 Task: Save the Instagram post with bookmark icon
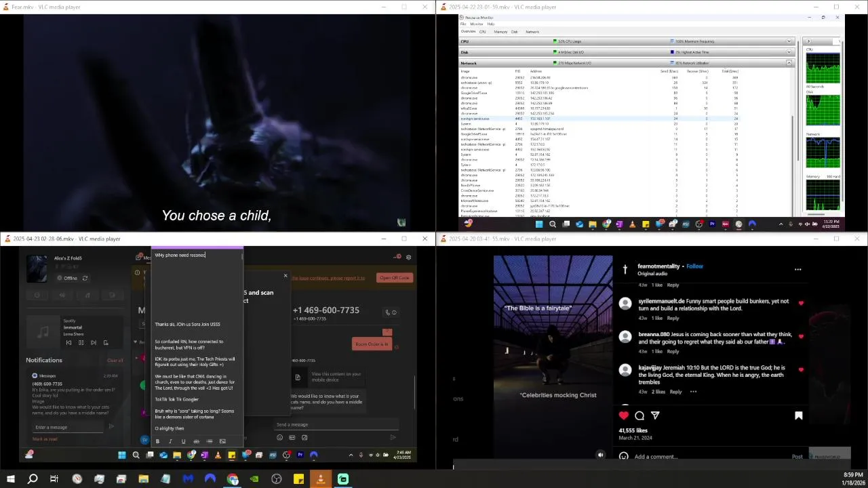pos(798,415)
